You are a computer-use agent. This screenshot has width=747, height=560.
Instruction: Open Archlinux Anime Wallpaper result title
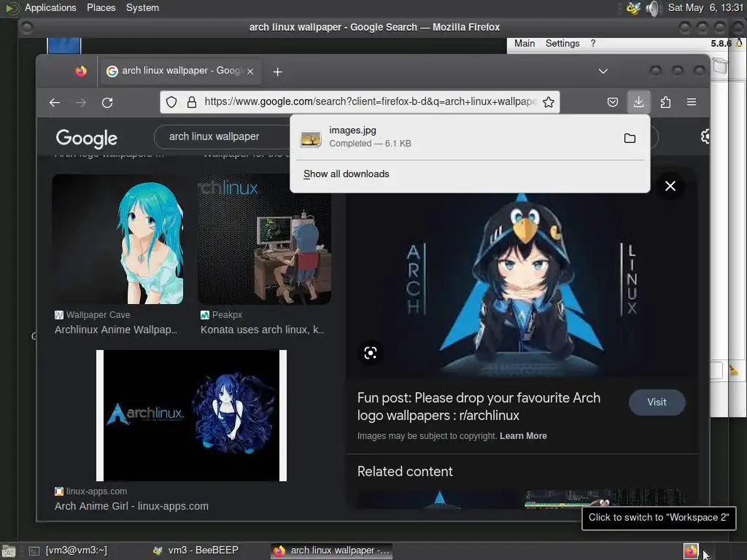tap(116, 330)
